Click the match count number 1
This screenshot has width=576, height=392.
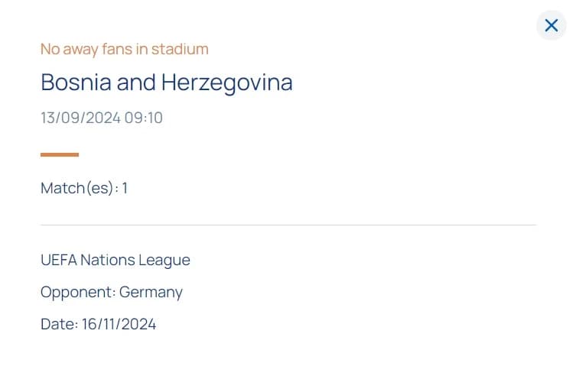point(125,188)
